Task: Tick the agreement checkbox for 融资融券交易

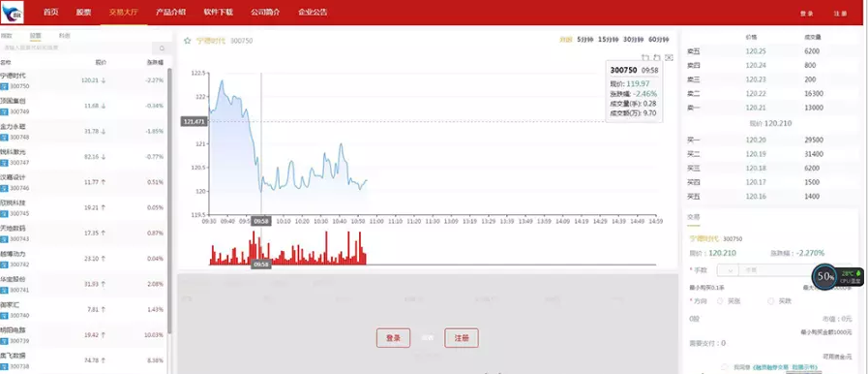Action: pyautogui.click(x=725, y=366)
